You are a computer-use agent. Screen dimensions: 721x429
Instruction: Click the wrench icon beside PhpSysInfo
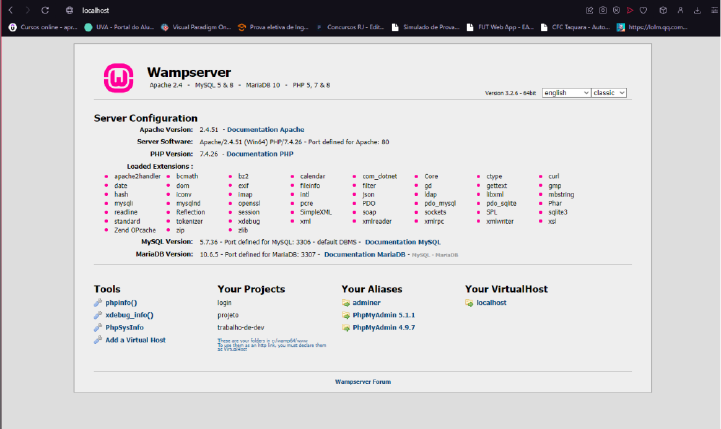tap(97, 327)
